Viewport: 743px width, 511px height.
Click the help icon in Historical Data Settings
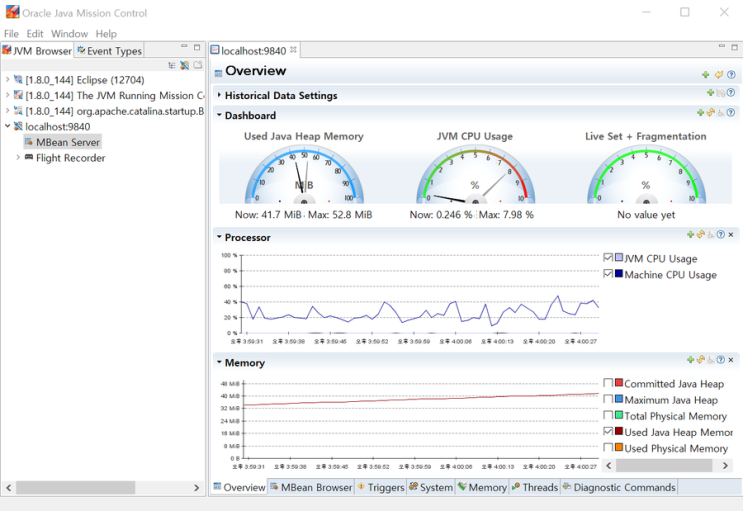coord(731,93)
